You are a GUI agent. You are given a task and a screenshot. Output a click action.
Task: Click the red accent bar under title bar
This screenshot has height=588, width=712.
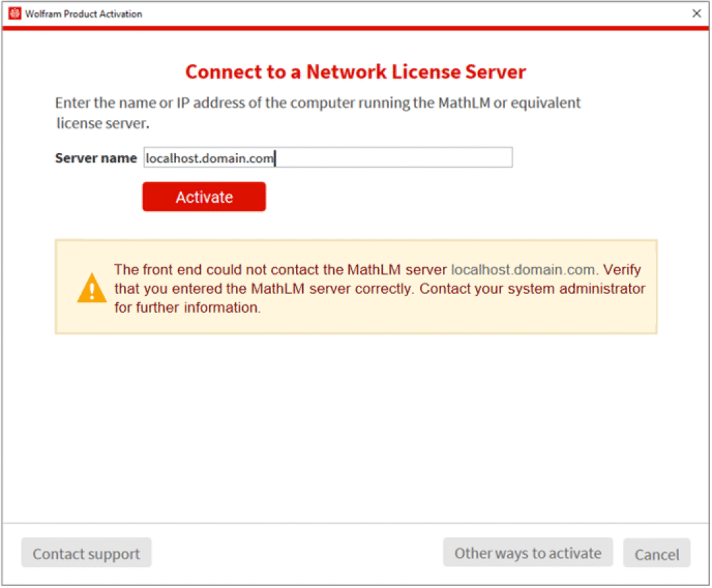[x=355, y=28]
